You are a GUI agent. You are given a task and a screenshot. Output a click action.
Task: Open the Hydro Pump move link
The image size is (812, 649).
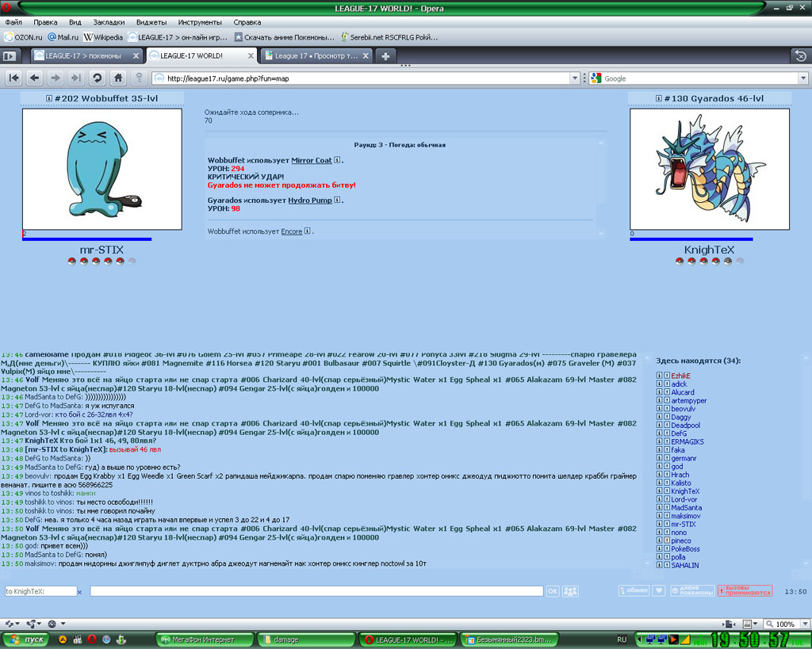pos(310,200)
